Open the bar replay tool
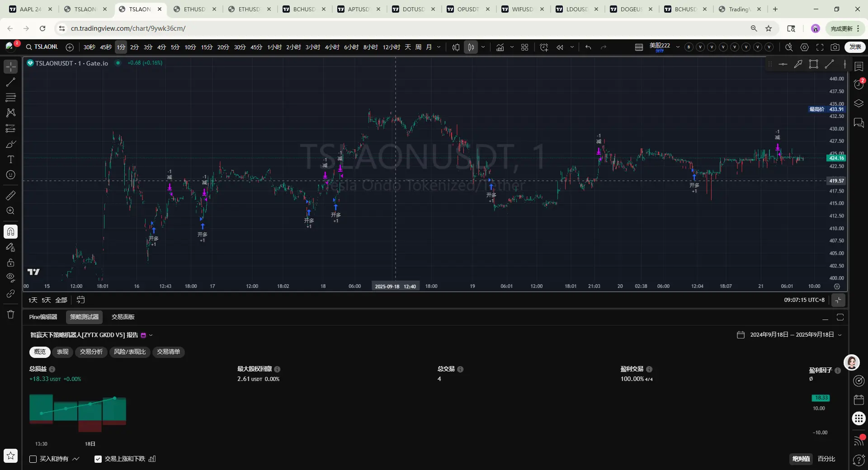 pyautogui.click(x=560, y=47)
